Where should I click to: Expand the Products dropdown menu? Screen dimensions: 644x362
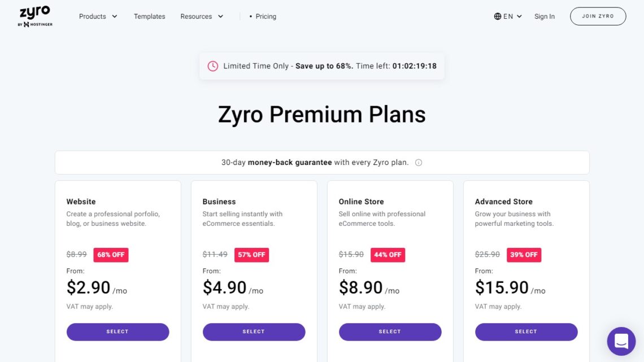click(x=98, y=16)
